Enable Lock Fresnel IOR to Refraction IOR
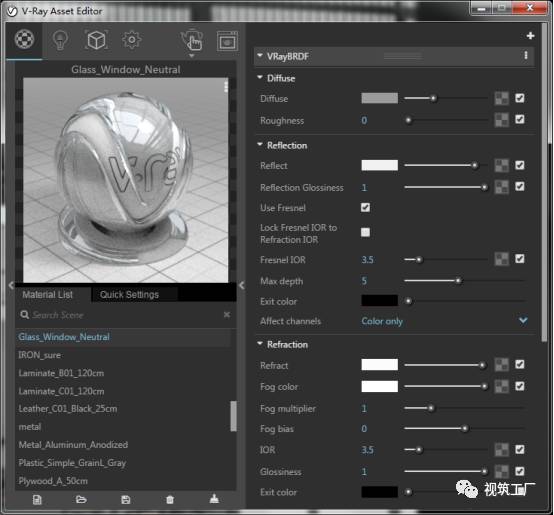 coord(365,232)
